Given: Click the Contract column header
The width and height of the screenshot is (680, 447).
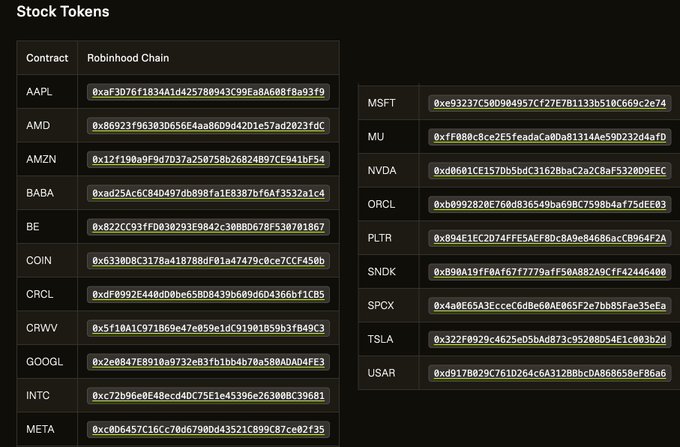Looking at the screenshot, I should [47, 58].
